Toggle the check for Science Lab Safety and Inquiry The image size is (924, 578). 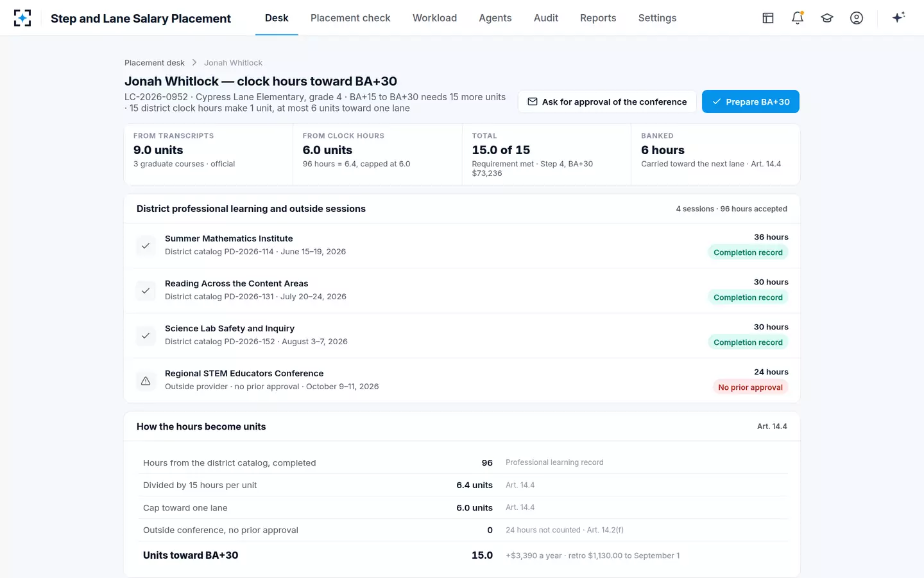point(146,336)
